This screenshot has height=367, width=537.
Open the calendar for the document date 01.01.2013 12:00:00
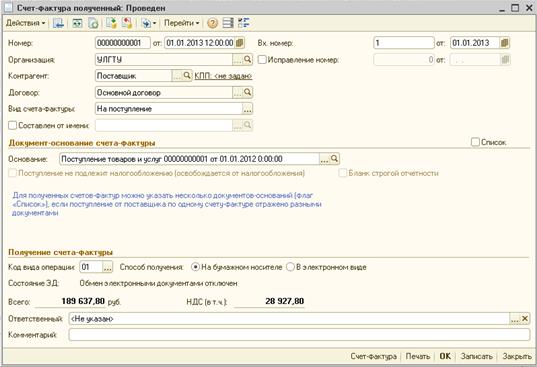[x=240, y=43]
